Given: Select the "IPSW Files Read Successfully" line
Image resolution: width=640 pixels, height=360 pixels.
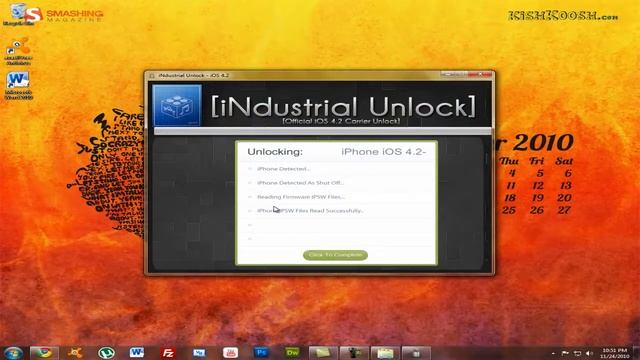Looking at the screenshot, I should click(x=310, y=211).
